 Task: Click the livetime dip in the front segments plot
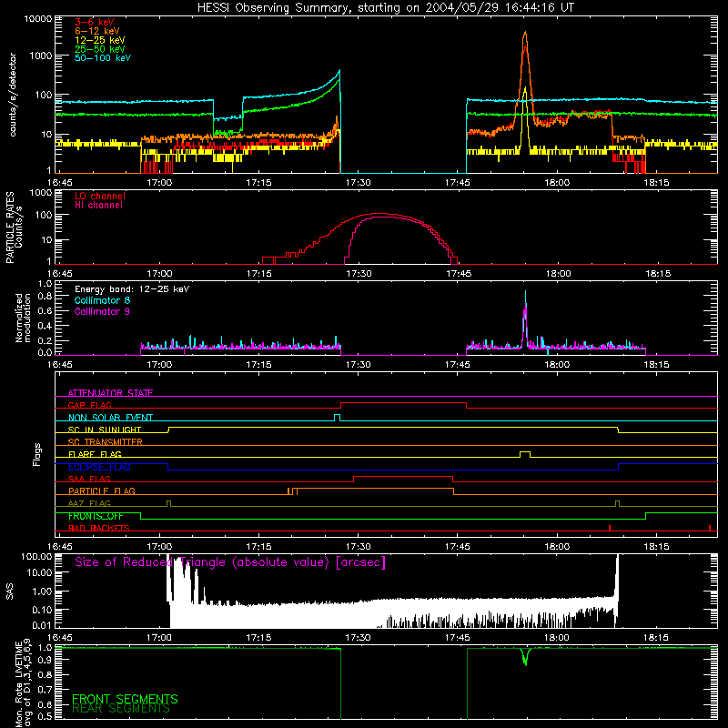[x=525, y=657]
